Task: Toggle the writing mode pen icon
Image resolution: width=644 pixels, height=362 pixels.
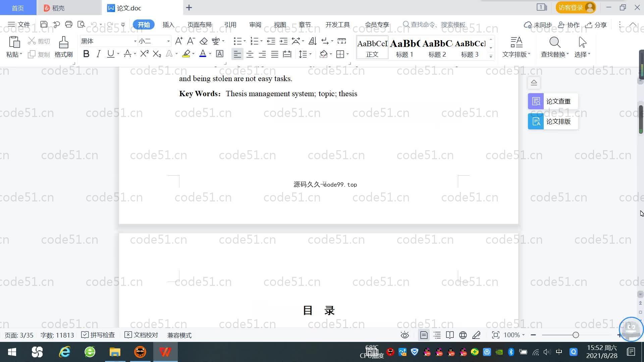Action: pyautogui.click(x=476, y=335)
